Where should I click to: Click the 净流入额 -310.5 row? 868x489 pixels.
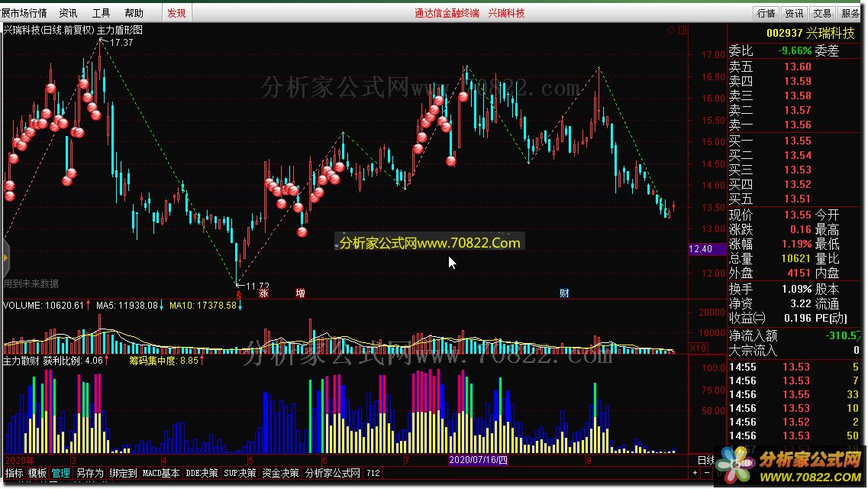point(795,335)
